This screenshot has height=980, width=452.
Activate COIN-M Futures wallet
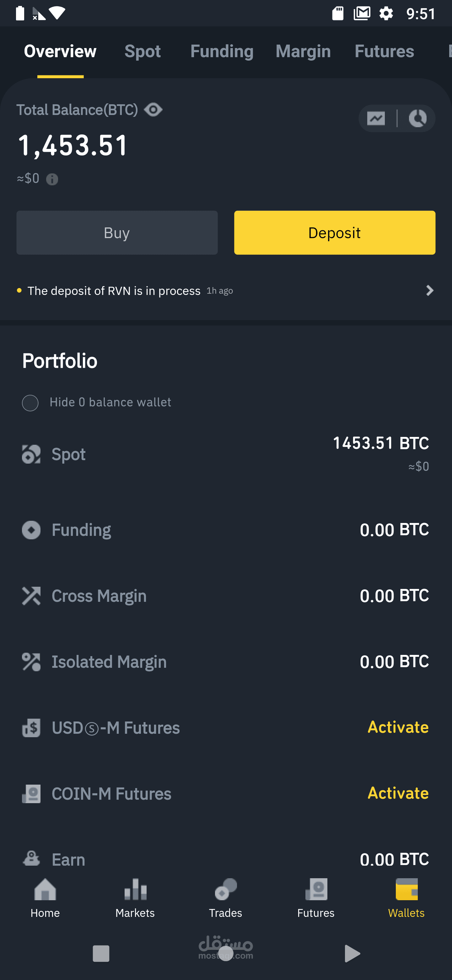[x=398, y=793]
